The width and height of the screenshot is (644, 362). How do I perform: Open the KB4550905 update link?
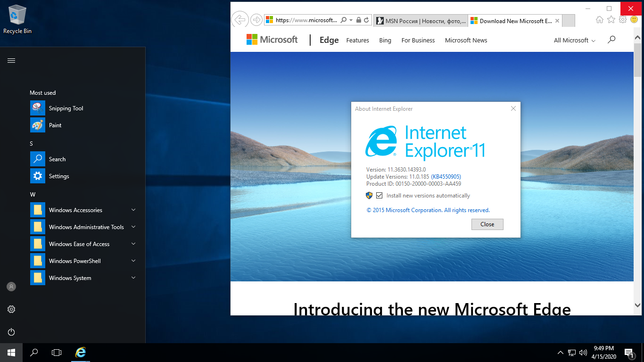coord(446,177)
